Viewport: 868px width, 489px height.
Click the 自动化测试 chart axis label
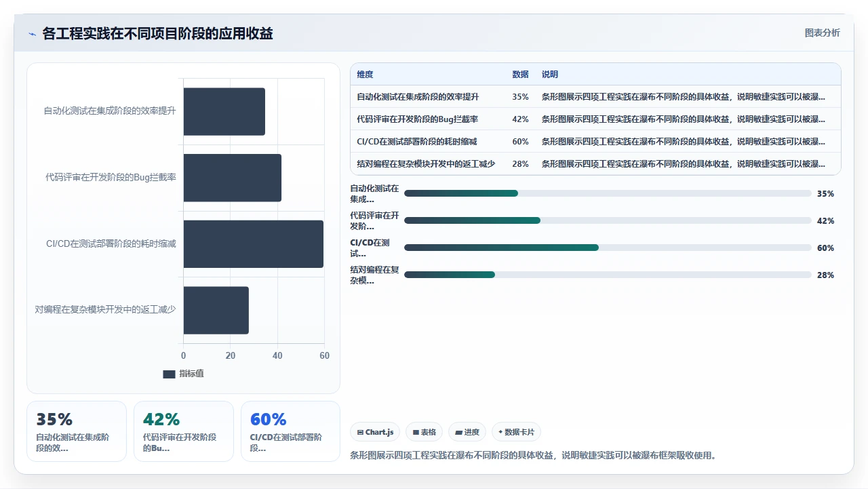(x=110, y=111)
